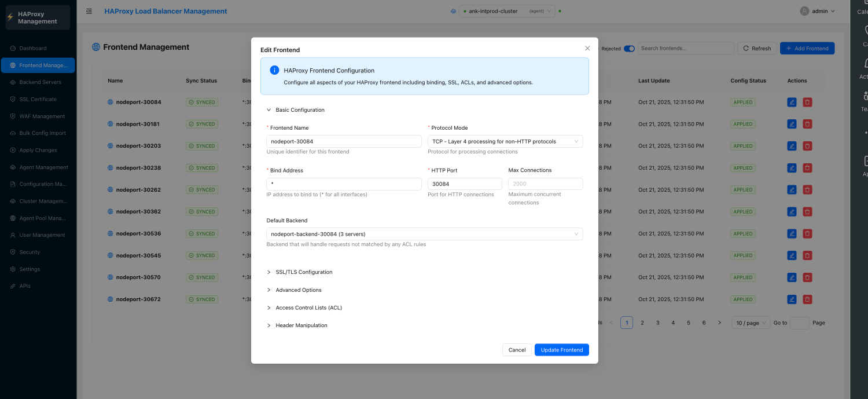Delete the frontend in the nodeport-30672 row
This screenshot has width=868, height=399.
[807, 299]
